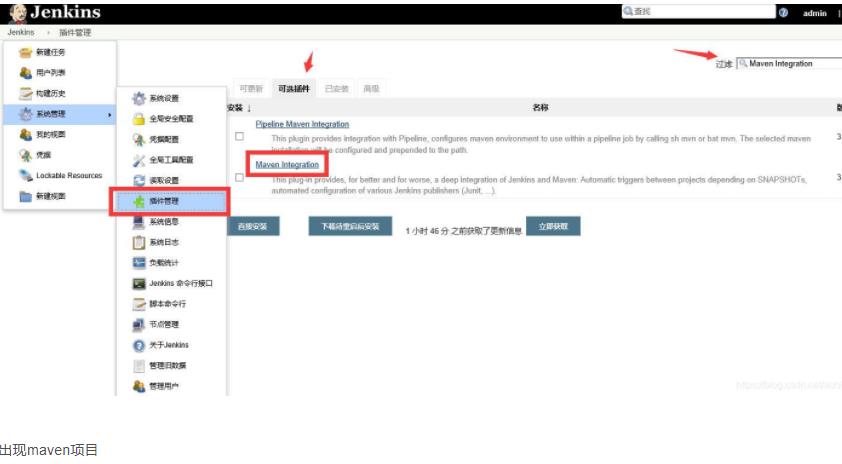Click the green puzzle piece plugin icon
The width and height of the screenshot is (842, 464).
[x=139, y=201]
